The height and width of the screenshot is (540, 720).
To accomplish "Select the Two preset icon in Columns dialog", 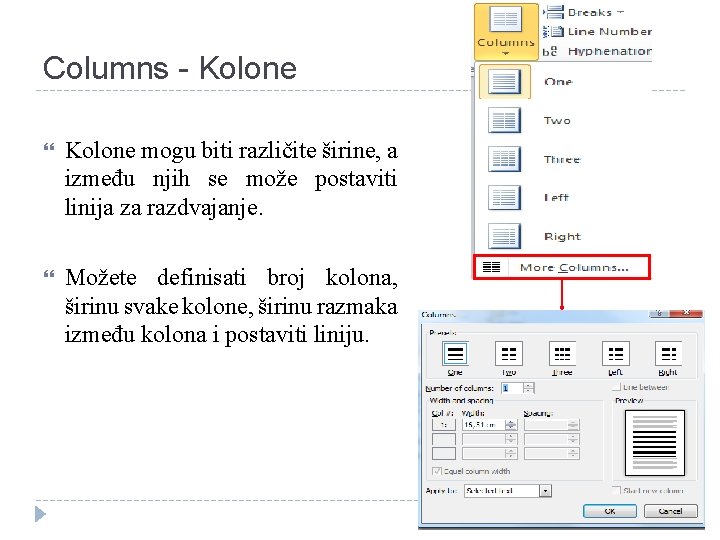I will (x=509, y=354).
